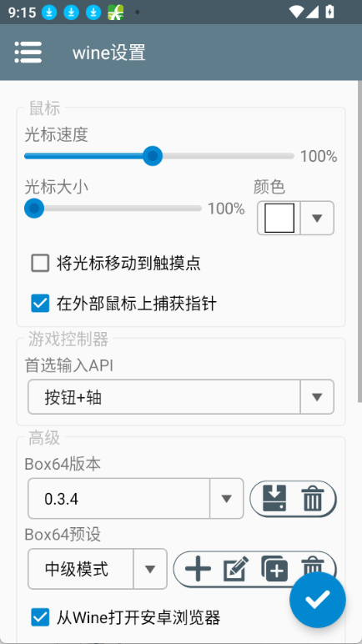This screenshot has width=362, height=644.
Task: Click the 光标大小 slider handle
Action: coord(34,209)
